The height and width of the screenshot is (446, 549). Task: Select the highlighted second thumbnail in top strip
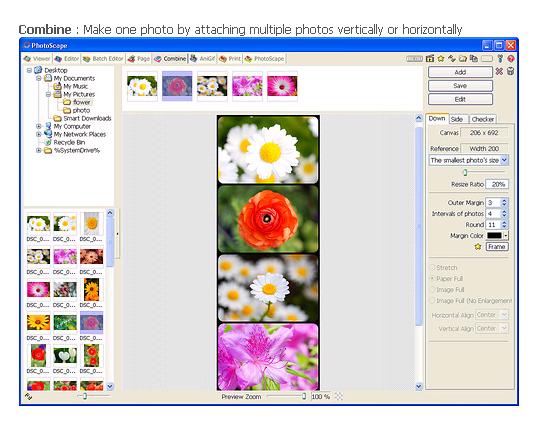coord(177,86)
